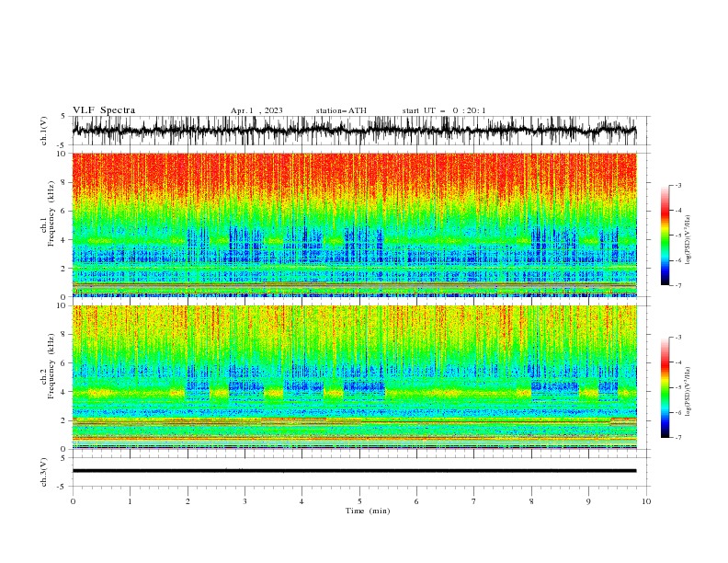Image resolution: width=728 pixels, height=563 pixels.
Task: Click the time axis tick label "9"
Action: pos(588,501)
